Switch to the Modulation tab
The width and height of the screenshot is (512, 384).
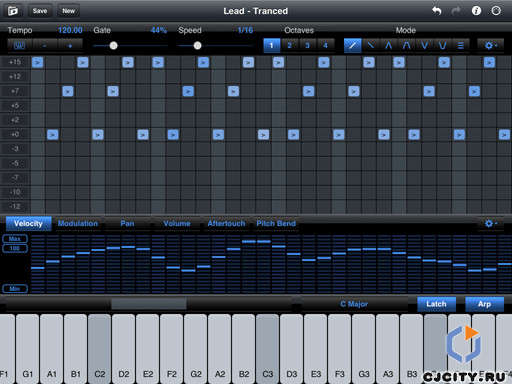pyautogui.click(x=78, y=223)
